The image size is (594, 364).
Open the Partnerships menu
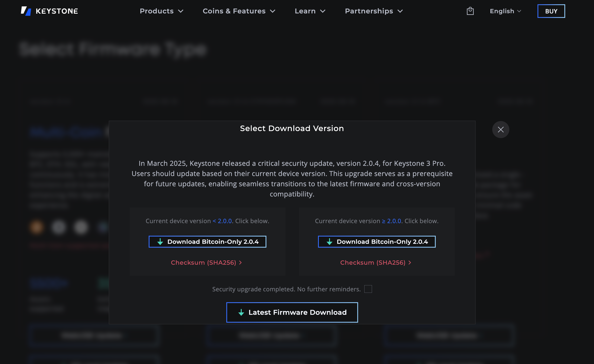coord(374,11)
